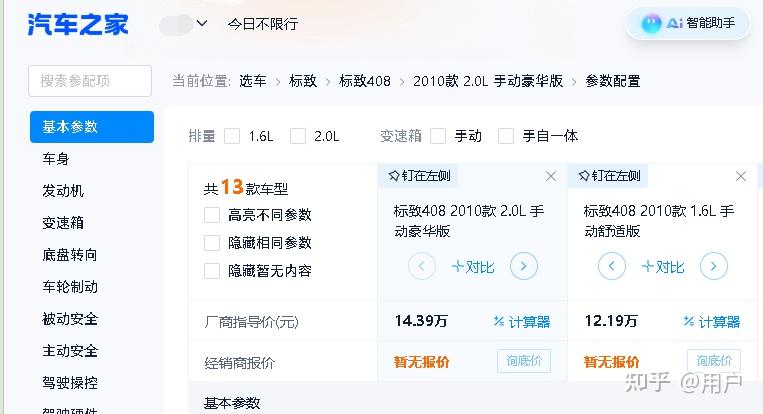Click the 标致408 2010款 2.0L 手动豪华版 title
The height and width of the screenshot is (414, 763).
(469, 221)
